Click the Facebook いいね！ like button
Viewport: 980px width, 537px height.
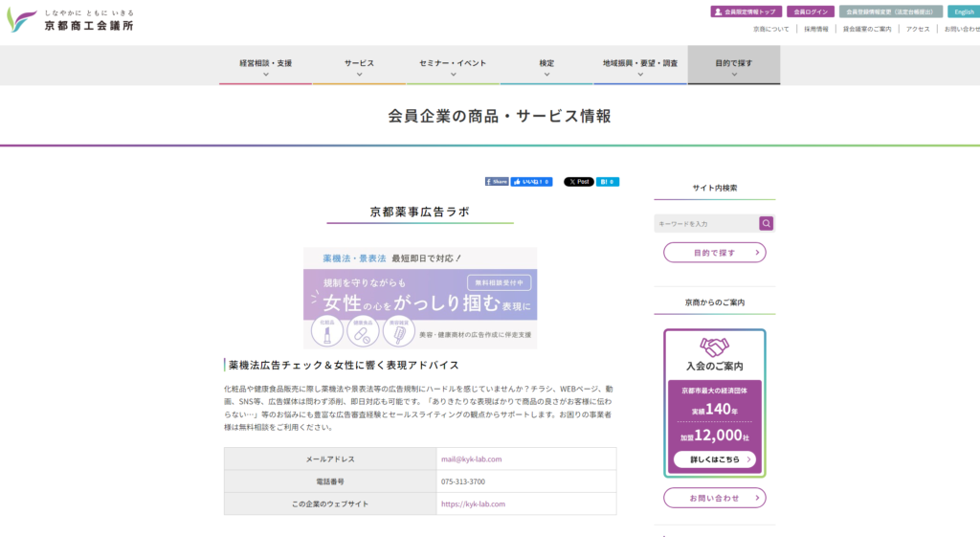tap(531, 181)
